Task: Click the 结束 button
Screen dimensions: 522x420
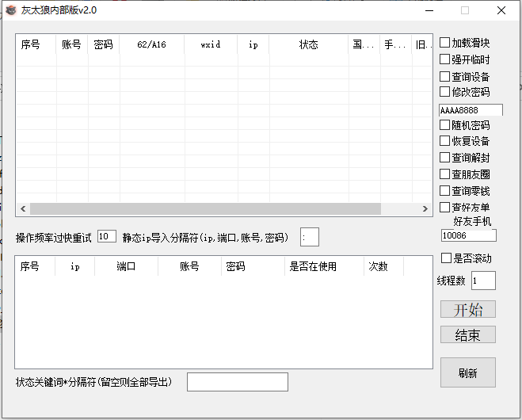Action: 467,334
